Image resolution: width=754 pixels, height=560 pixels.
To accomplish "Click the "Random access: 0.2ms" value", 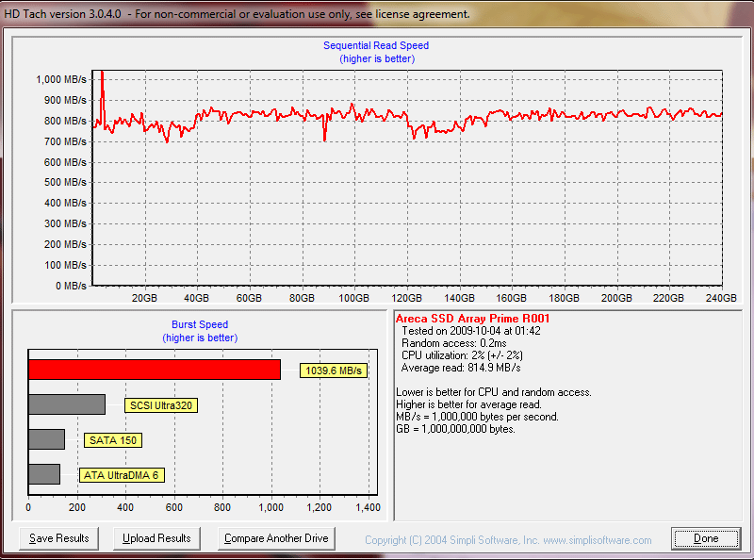I will coord(454,343).
